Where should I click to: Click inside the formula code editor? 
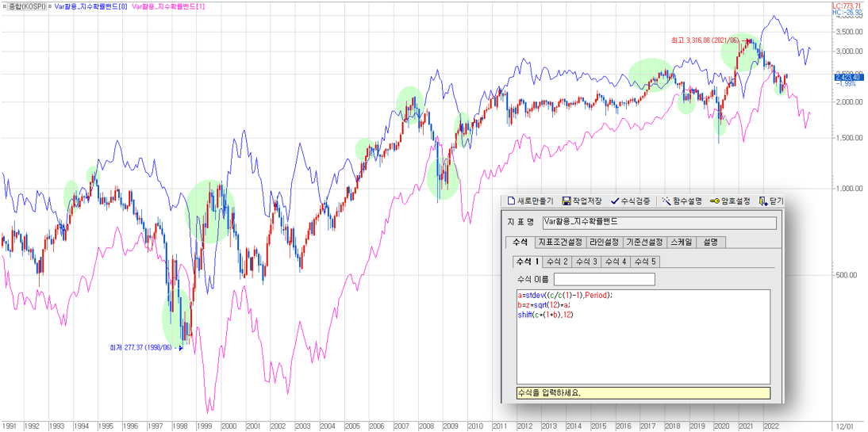[643, 349]
